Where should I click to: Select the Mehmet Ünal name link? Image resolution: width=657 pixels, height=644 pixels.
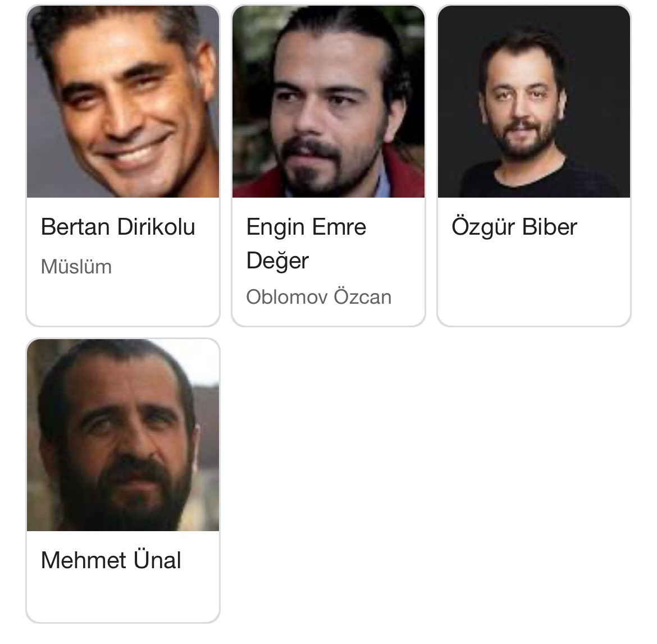click(x=111, y=559)
